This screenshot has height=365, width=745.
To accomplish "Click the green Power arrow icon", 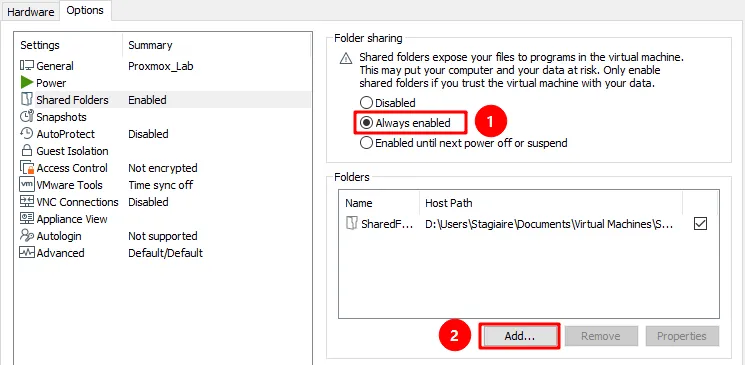I will click(27, 83).
